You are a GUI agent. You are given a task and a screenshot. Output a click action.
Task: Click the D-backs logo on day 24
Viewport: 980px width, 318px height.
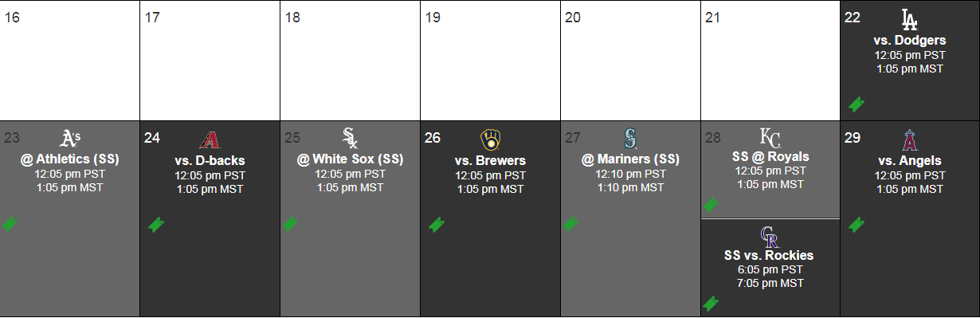click(210, 140)
